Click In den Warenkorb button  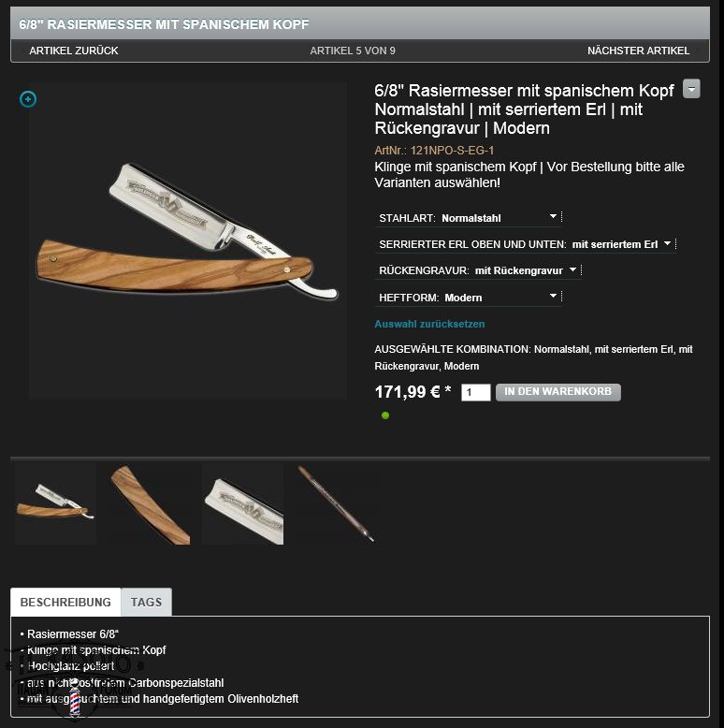tap(557, 392)
